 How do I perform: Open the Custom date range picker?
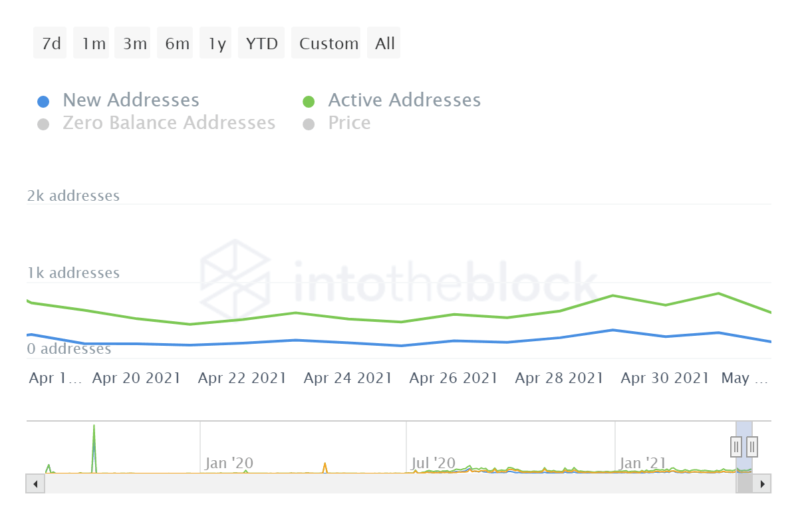tap(329, 43)
